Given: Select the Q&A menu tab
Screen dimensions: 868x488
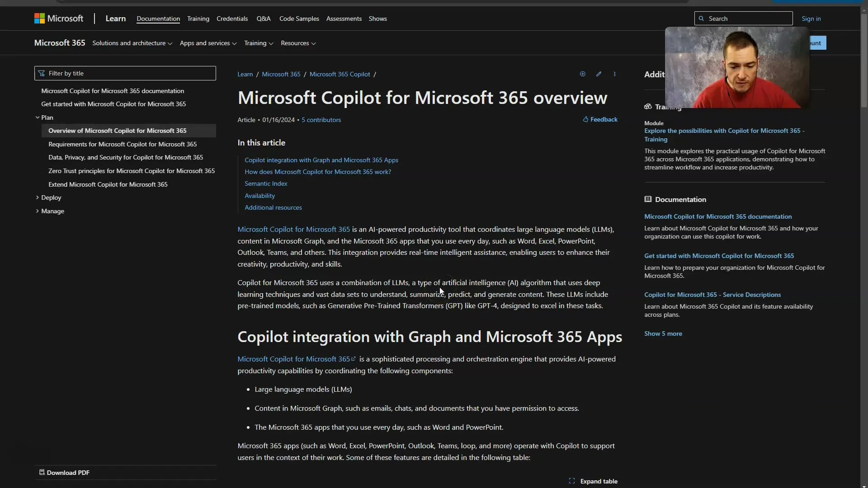Looking at the screenshot, I should pyautogui.click(x=263, y=19).
